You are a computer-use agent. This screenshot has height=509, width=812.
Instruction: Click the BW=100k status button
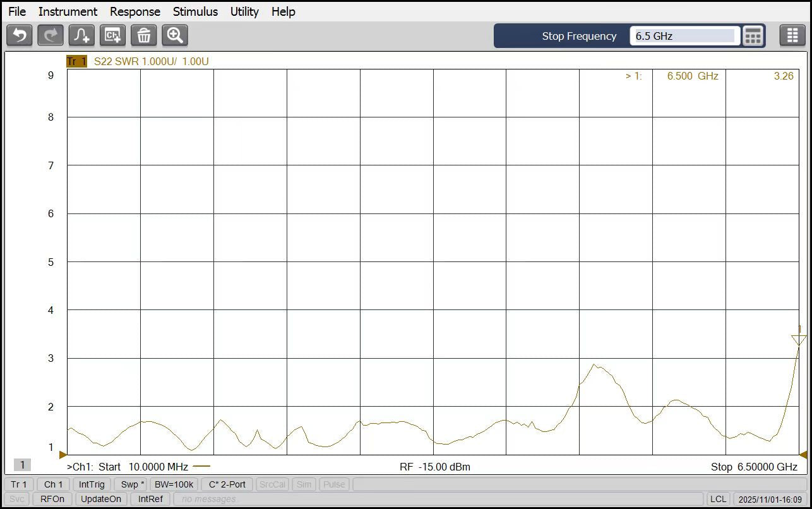click(x=176, y=484)
